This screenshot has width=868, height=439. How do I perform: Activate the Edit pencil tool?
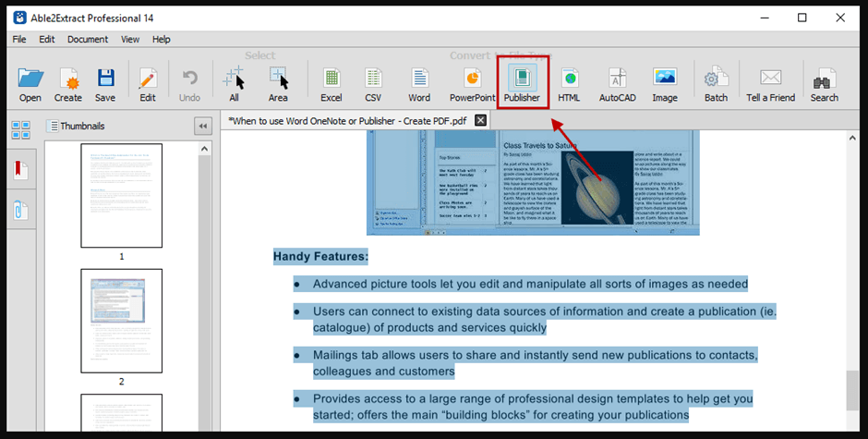click(147, 85)
